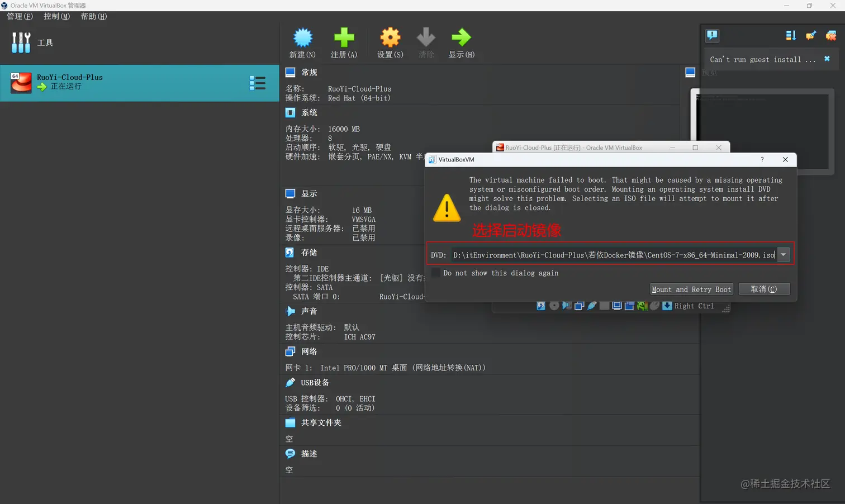Click the notification sort order icon
This screenshot has height=504, width=845.
[x=791, y=36]
